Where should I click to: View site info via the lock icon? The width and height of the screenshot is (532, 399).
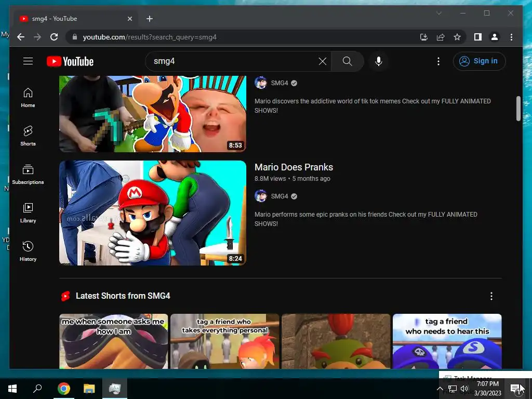[75, 37]
